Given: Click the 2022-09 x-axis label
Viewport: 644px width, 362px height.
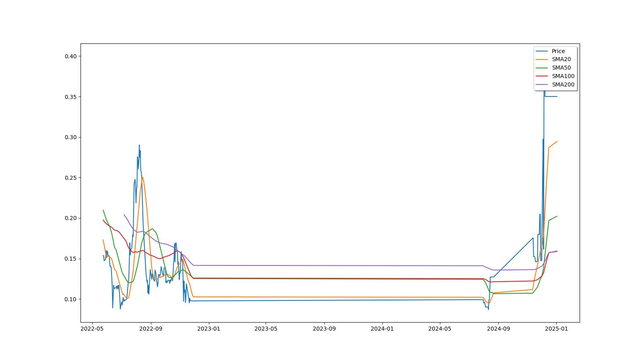Looking at the screenshot, I should (151, 329).
